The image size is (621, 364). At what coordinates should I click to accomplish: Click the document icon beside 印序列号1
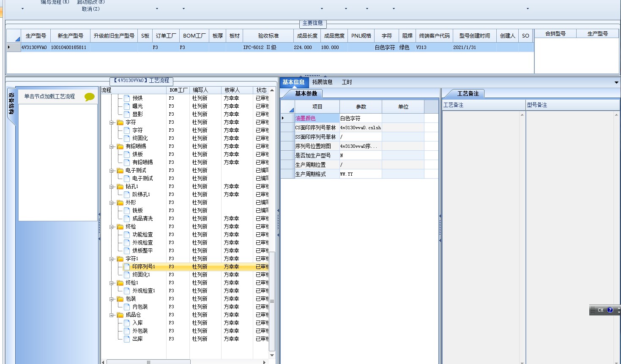point(127,266)
